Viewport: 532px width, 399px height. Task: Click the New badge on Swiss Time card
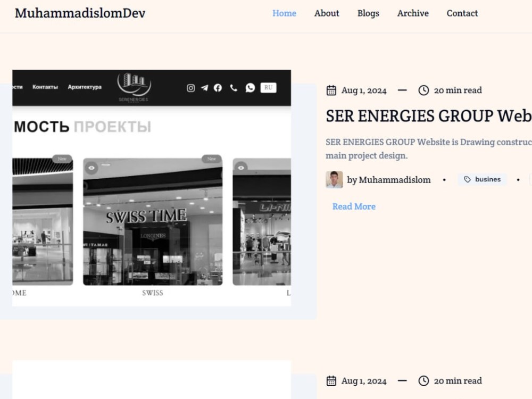click(x=211, y=159)
